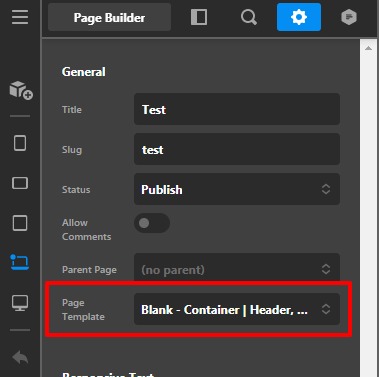Click the undo arrow icon

tap(20, 357)
